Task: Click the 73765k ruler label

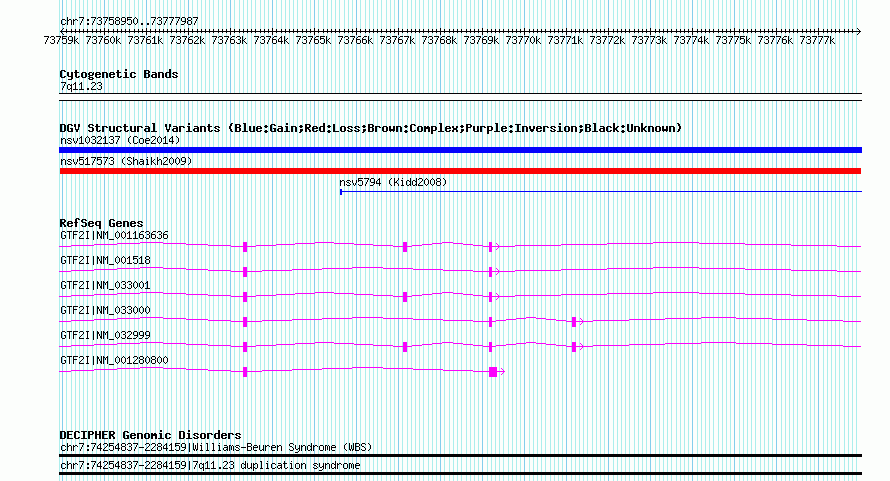Action: click(313, 40)
